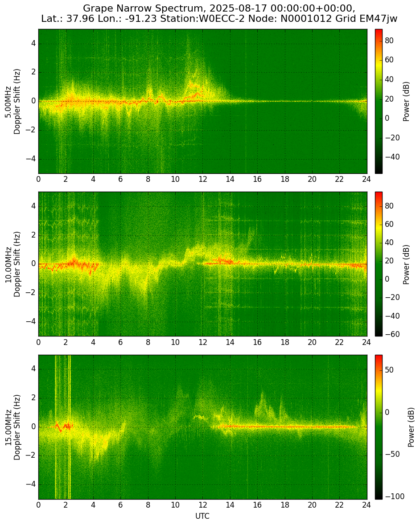Click the 15.00MHz plot colorbar
The height and width of the screenshot is (525, 420).
coord(379,427)
